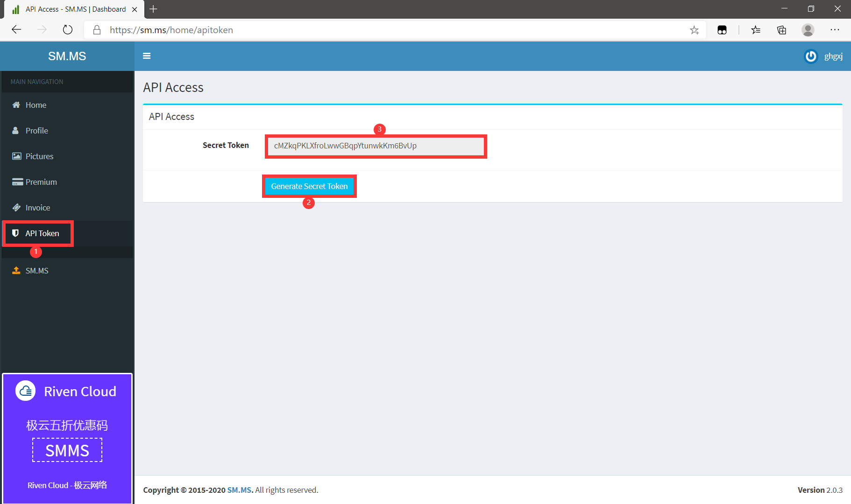
Task: Click the Generate Secret Token button
Action: click(x=309, y=186)
